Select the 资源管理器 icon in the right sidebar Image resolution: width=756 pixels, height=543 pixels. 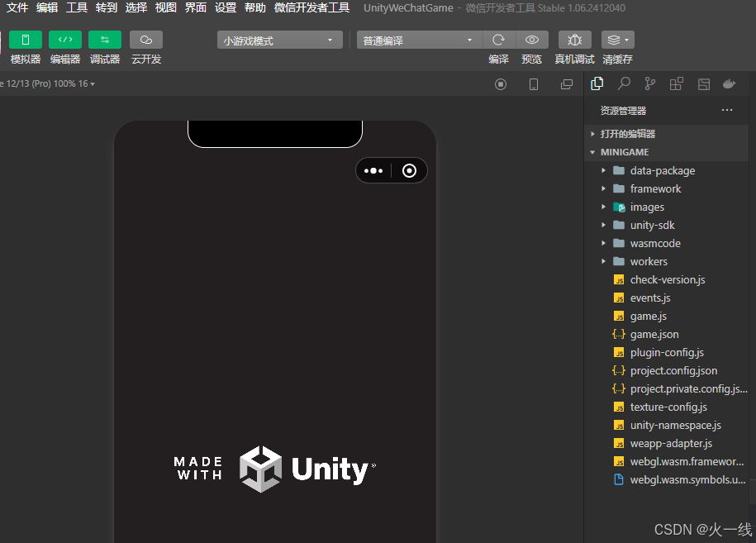(597, 83)
